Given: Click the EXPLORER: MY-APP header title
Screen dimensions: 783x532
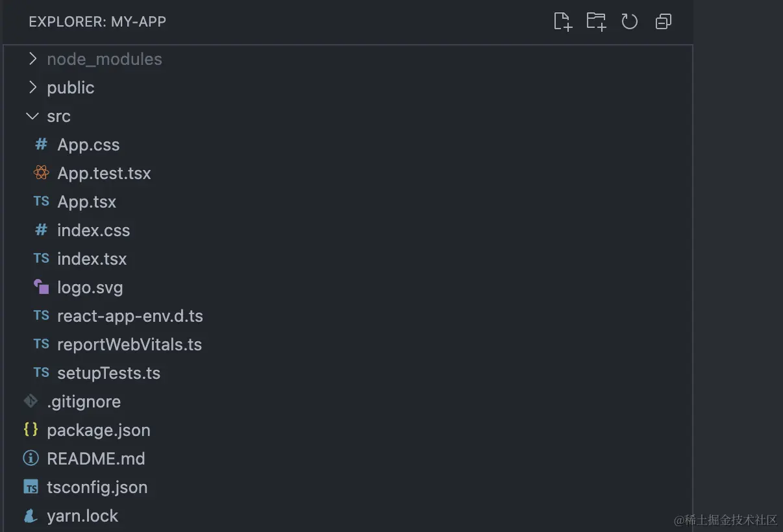Looking at the screenshot, I should (97, 21).
